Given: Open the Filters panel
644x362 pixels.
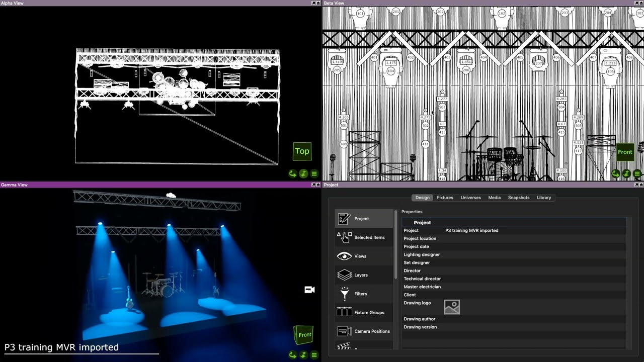Looking at the screenshot, I should click(x=344, y=294).
